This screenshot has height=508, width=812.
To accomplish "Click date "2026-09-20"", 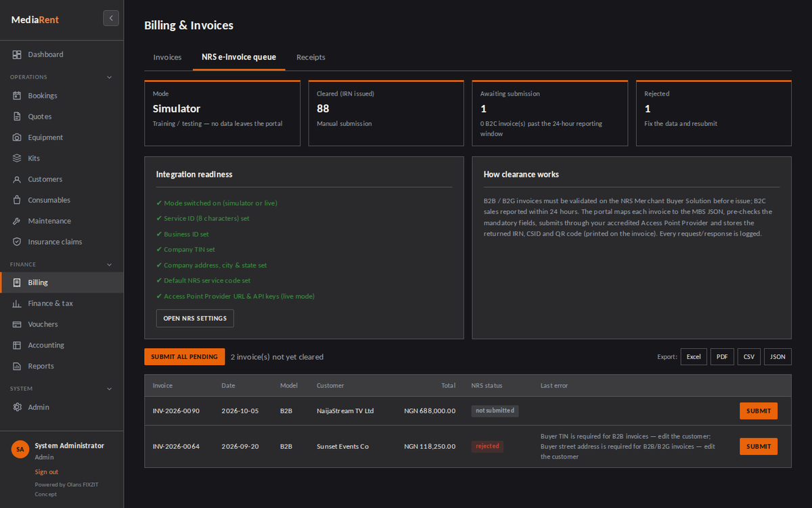I will tap(240, 446).
